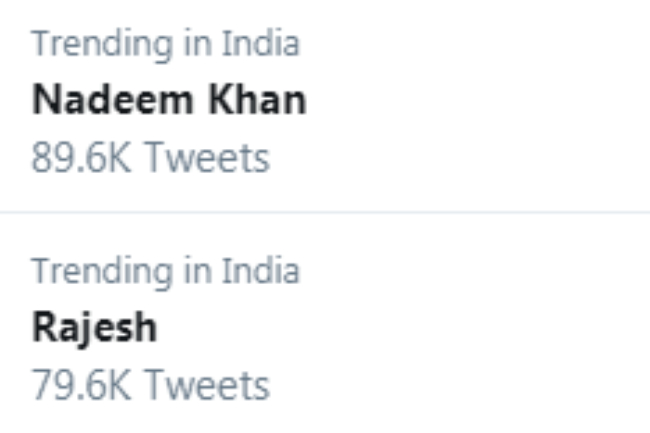Click "Trending in India" label above Nadeem Khan
Image resolution: width=650 pixels, height=433 pixels.
(165, 44)
